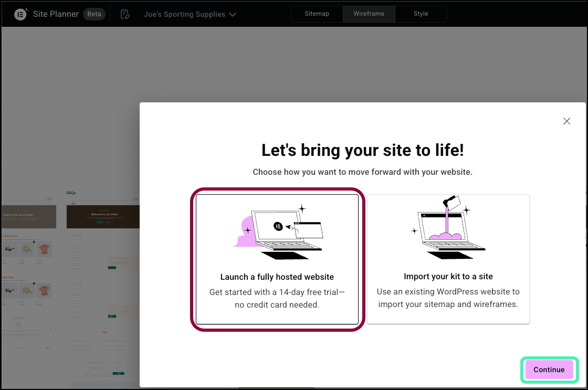Screen dimensions: 588x390
Task: Click the Beta badge
Action: tap(94, 14)
